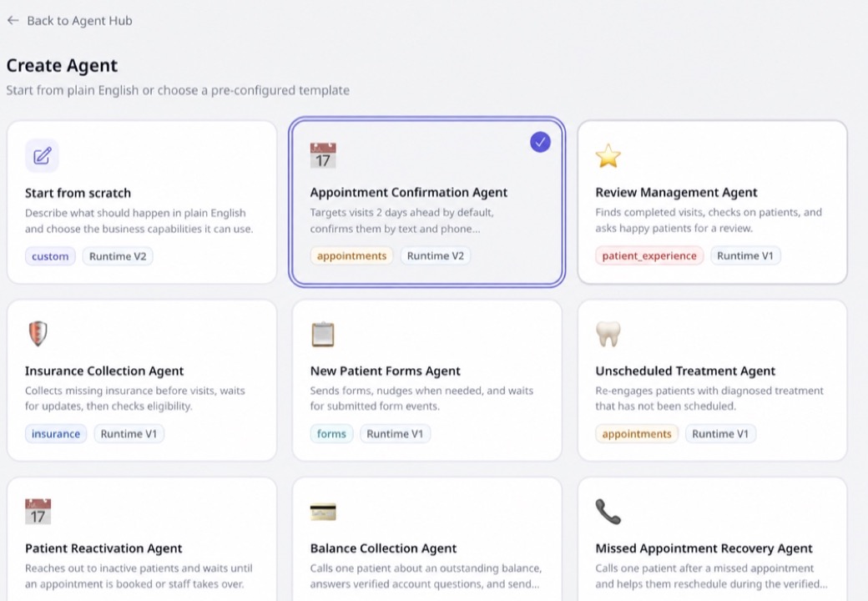Viewport: 868px width, 601px height.
Task: Click tooth icon on Unscheduled Treatment Agent
Action: point(608,334)
